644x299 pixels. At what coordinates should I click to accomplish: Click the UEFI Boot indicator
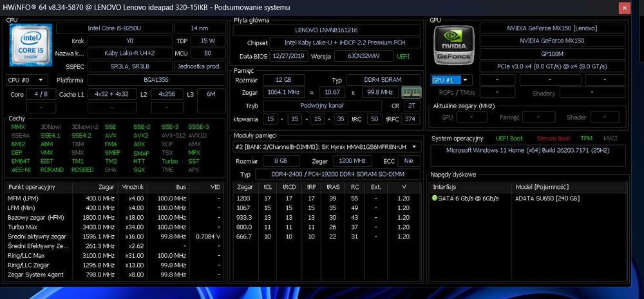click(509, 139)
